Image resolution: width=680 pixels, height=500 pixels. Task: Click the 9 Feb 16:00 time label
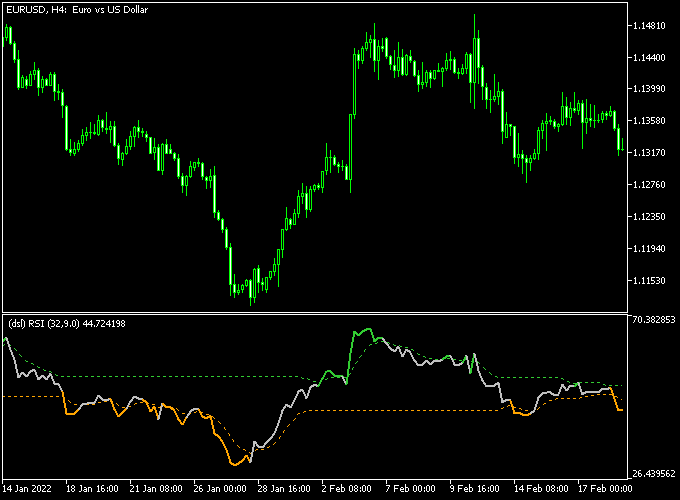coord(474,489)
